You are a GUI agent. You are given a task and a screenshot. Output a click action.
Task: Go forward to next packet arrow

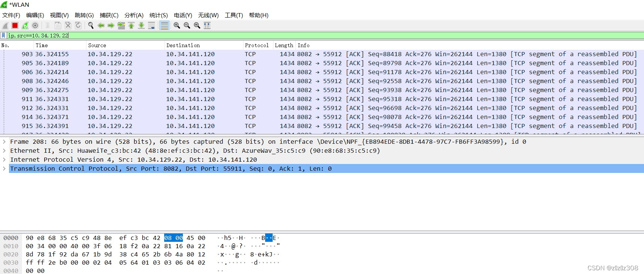tap(111, 25)
